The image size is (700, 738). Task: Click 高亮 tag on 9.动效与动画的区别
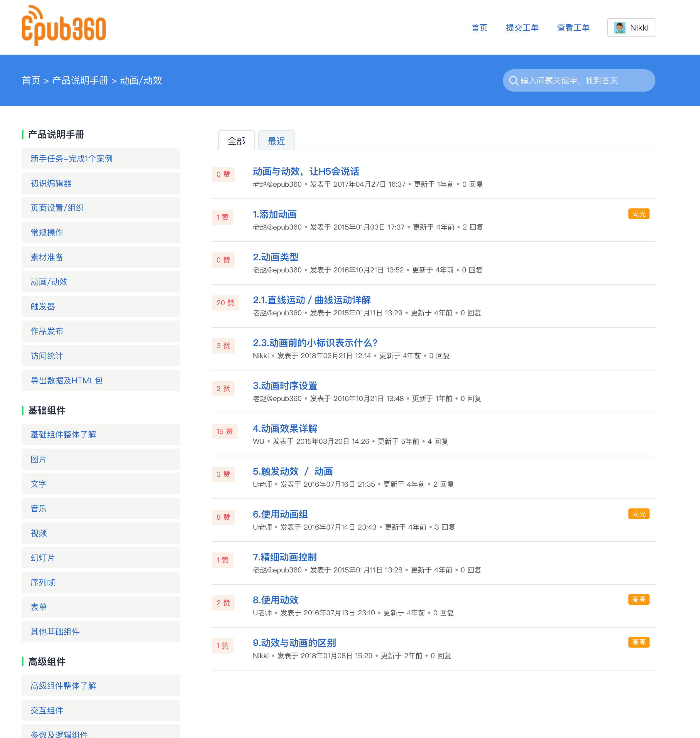[x=638, y=642]
